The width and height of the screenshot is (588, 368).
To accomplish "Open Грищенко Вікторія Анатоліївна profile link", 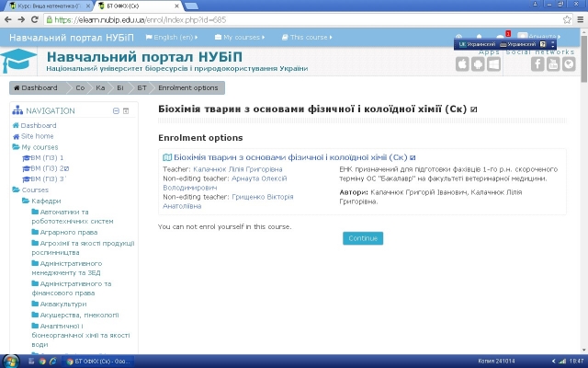I will pyautogui.click(x=228, y=201).
